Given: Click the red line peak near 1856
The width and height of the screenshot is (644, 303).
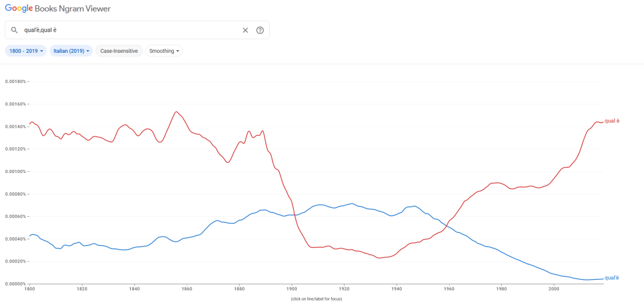Looking at the screenshot, I should point(176,112).
